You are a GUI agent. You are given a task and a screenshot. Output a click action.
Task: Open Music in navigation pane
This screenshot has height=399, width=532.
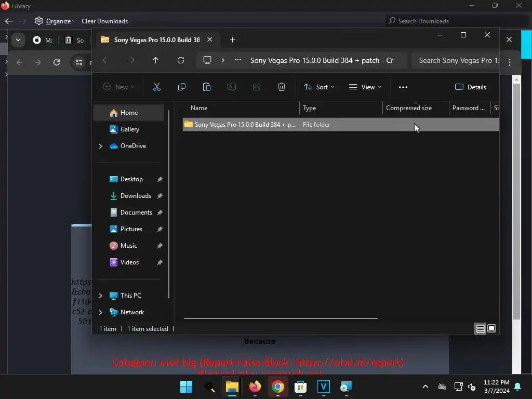(x=129, y=246)
